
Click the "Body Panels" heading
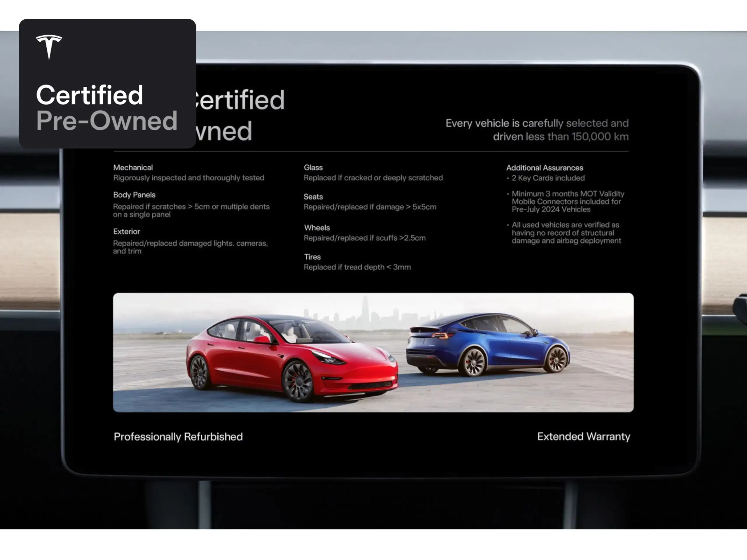(x=135, y=195)
